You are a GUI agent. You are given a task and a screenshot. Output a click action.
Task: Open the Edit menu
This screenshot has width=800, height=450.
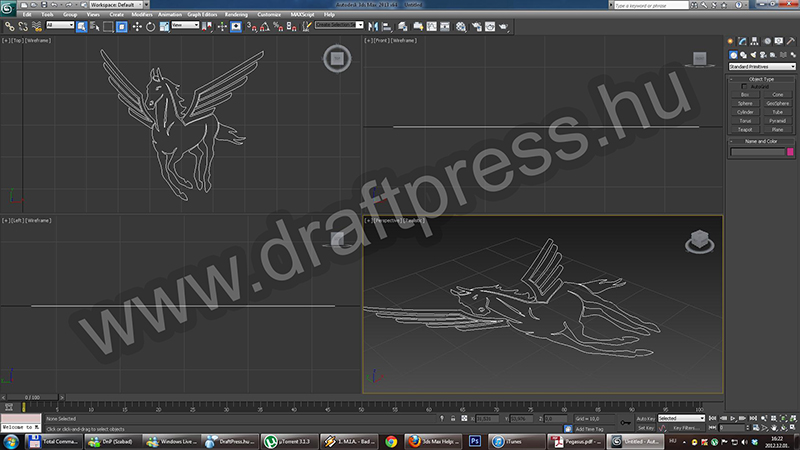(27, 14)
